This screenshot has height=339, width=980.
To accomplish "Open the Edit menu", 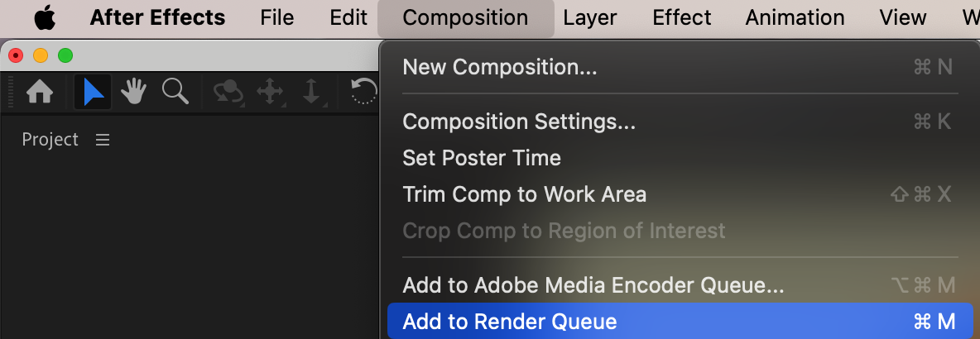I will (348, 17).
